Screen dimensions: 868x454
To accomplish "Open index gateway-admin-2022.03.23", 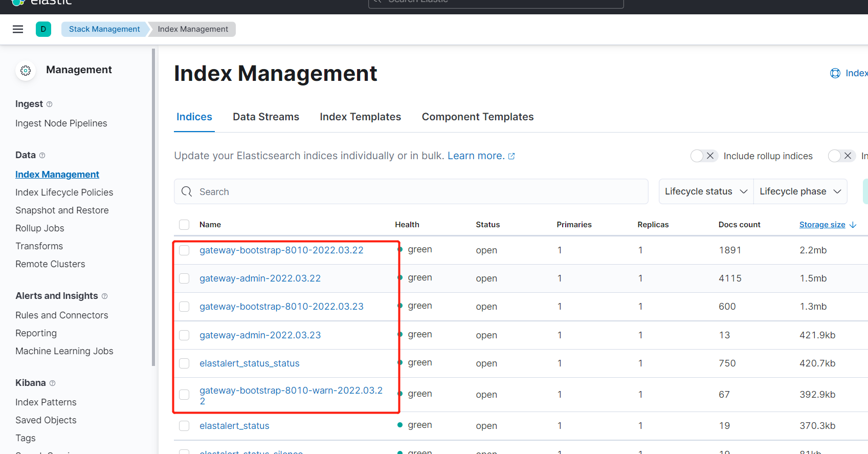I will point(260,335).
